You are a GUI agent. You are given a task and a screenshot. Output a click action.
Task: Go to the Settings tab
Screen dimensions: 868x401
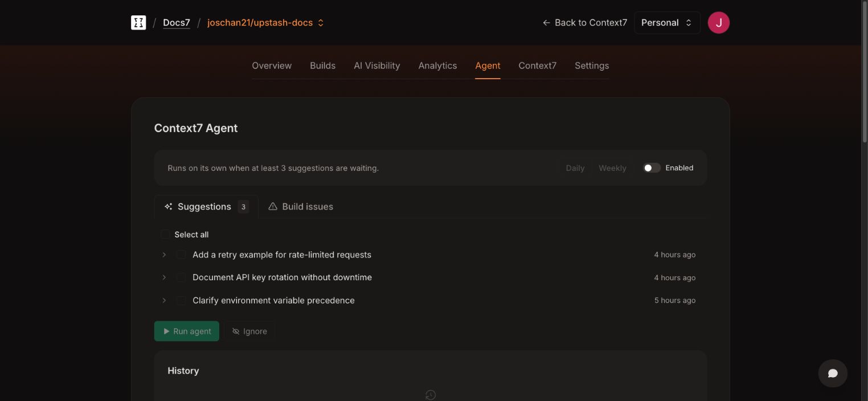pyautogui.click(x=592, y=66)
